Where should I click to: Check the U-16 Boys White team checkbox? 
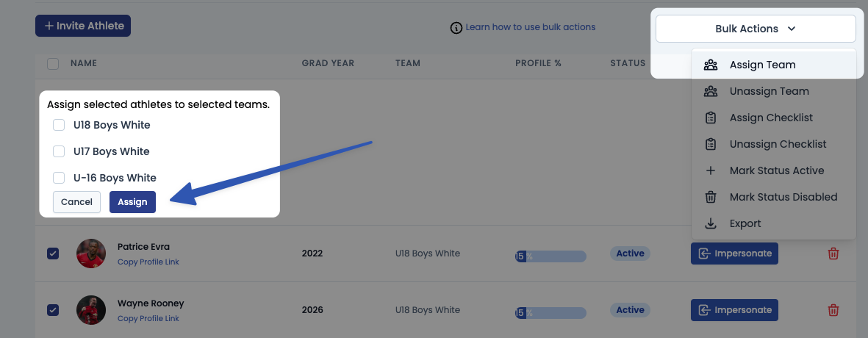tap(59, 178)
